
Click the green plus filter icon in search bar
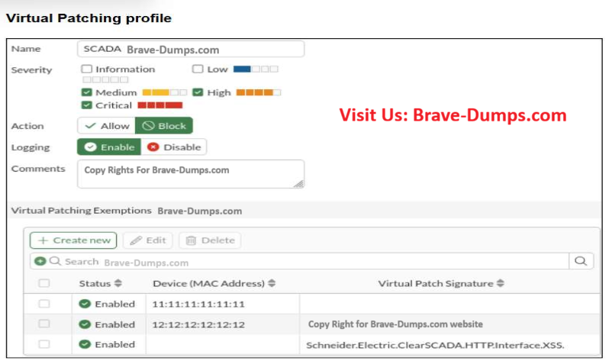[40, 262]
